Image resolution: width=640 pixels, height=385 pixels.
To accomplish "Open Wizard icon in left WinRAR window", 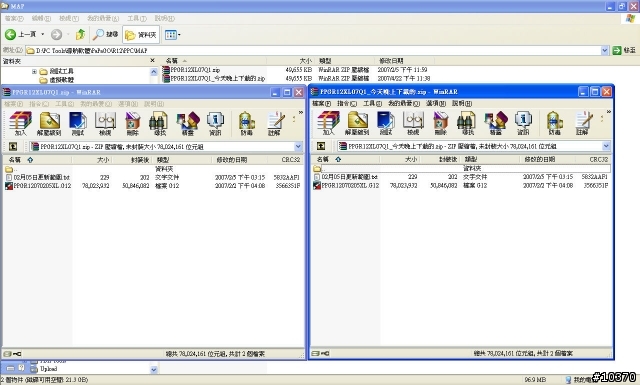I will pos(188,123).
